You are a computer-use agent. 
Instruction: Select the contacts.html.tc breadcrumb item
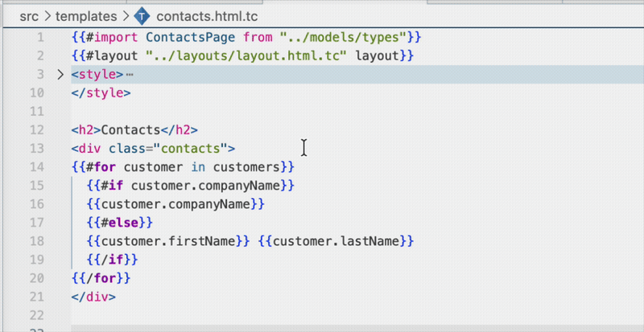pos(208,16)
